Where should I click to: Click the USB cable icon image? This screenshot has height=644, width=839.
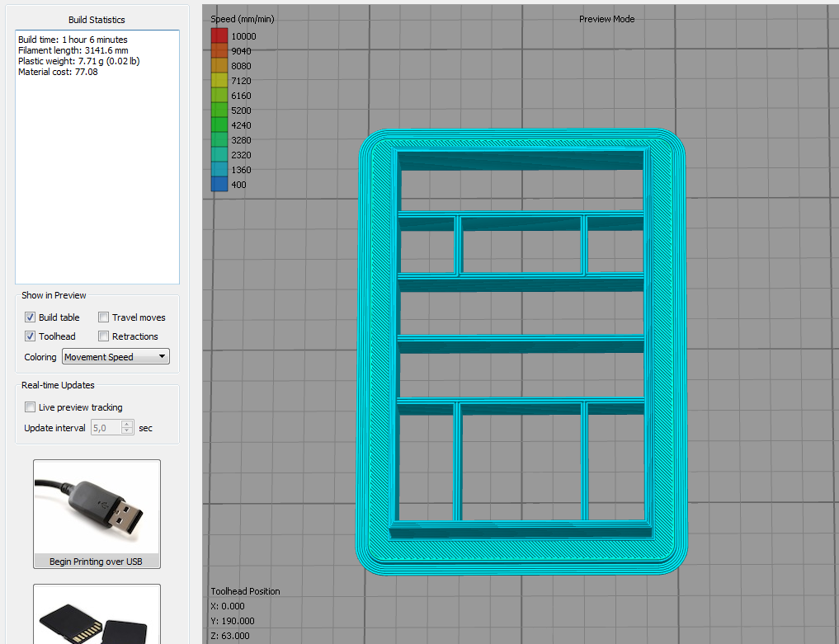[x=97, y=507]
